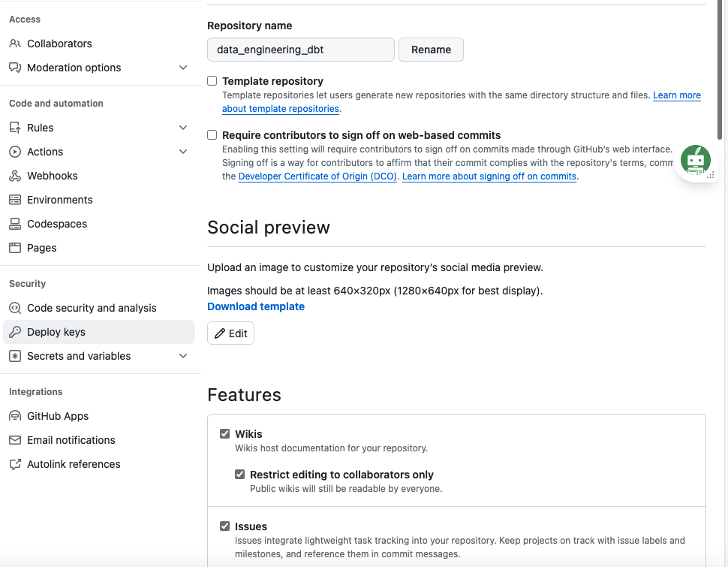Click the Features heading text
This screenshot has height=567, width=728.
click(244, 395)
